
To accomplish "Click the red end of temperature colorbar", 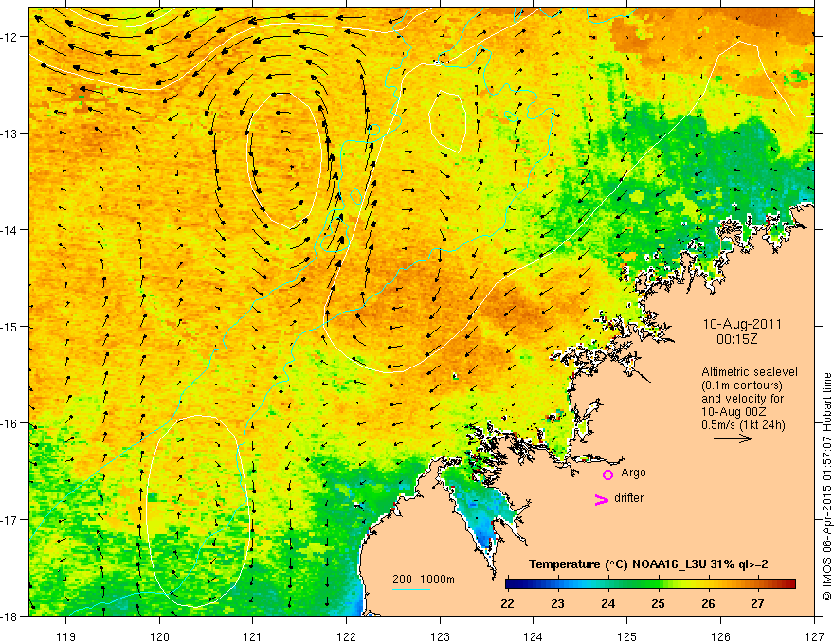I will pyautogui.click(x=790, y=584).
